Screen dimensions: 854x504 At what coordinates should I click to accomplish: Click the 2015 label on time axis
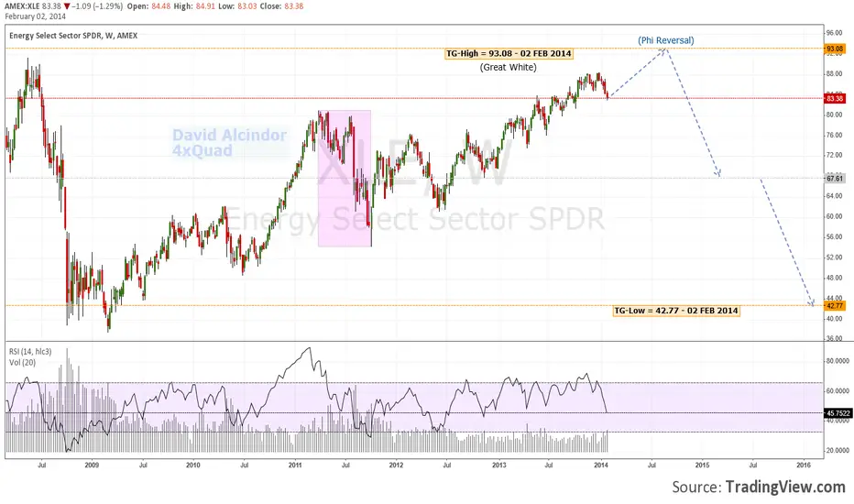(x=702, y=465)
